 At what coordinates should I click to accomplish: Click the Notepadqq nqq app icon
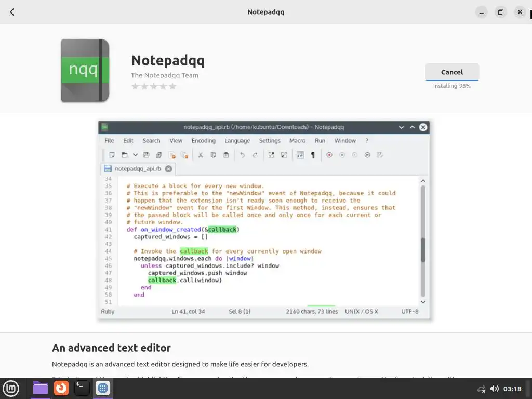pos(85,70)
